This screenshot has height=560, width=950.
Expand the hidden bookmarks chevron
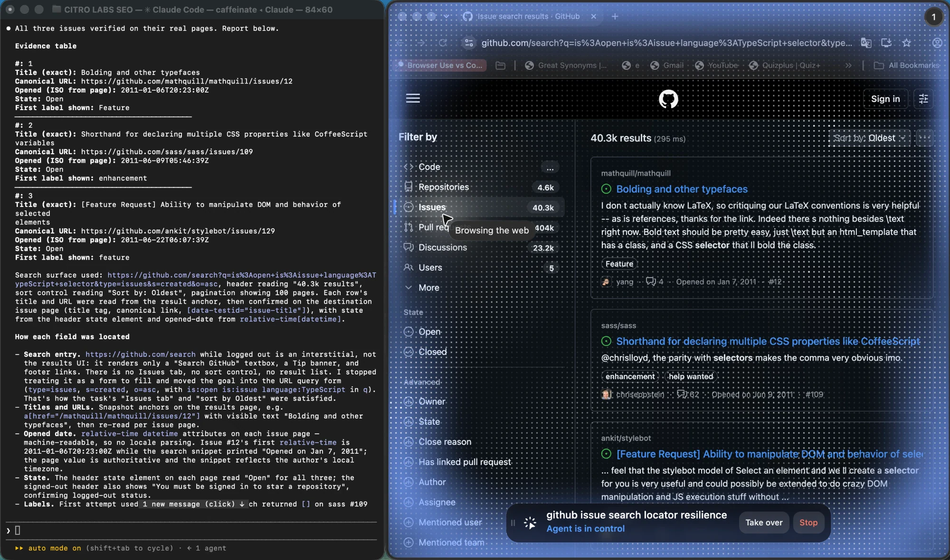coord(848,65)
